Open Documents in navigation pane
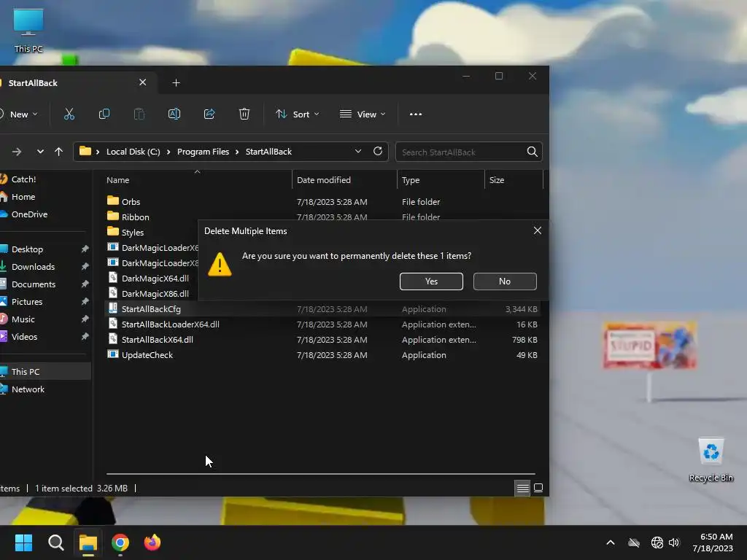This screenshot has height=560, width=747. pyautogui.click(x=44, y=284)
